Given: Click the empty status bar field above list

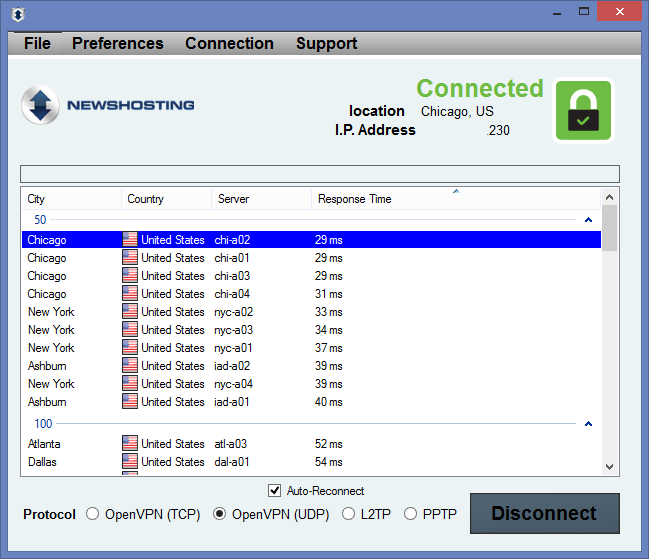Looking at the screenshot, I should (x=320, y=174).
